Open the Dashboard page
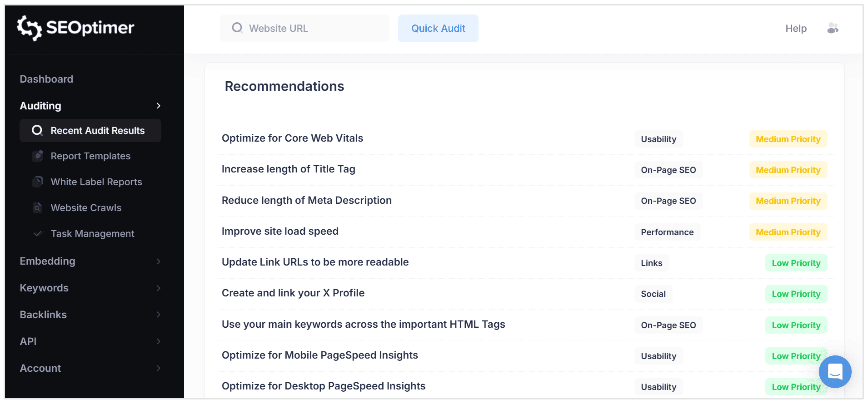The height and width of the screenshot is (404, 868). tap(46, 79)
